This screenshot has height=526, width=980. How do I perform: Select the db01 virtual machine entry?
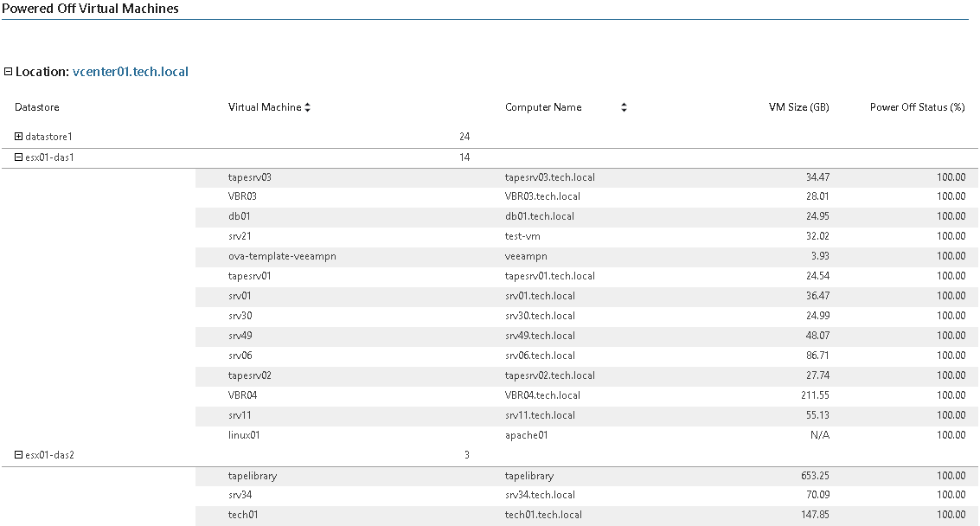239,216
